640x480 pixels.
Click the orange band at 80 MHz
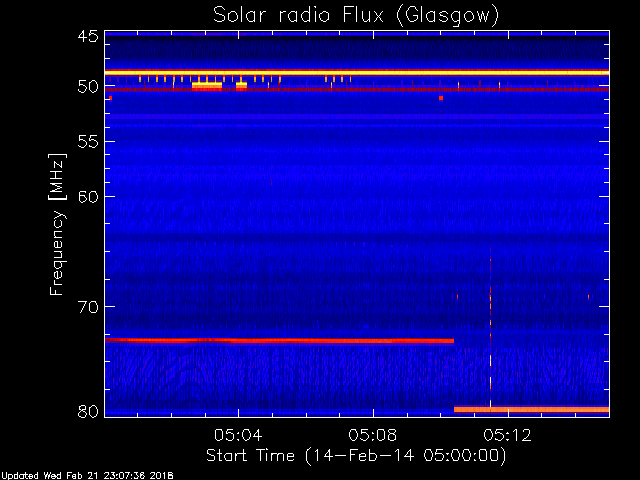531,409
